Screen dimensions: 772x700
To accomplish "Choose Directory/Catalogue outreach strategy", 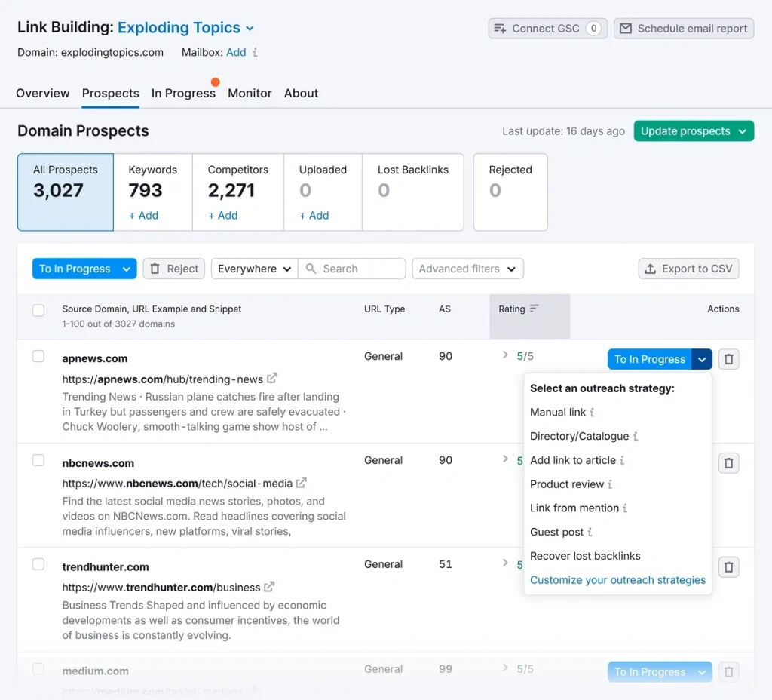I will tap(580, 436).
